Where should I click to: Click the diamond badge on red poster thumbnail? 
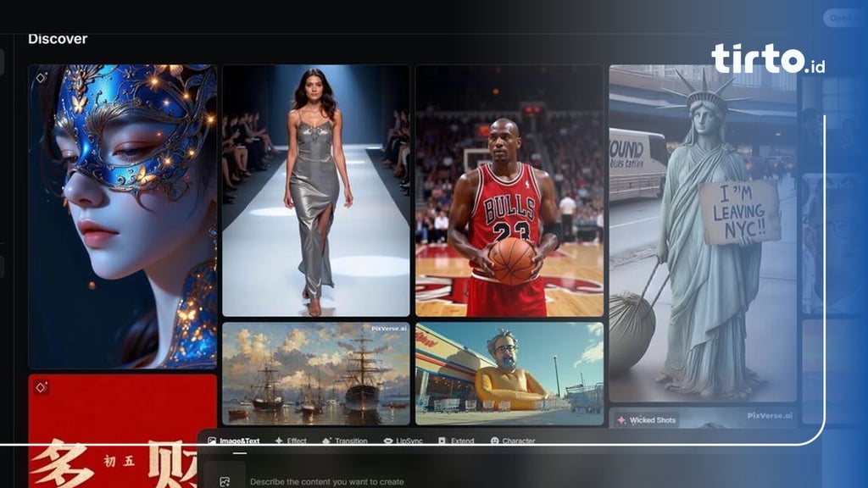pyautogui.click(x=42, y=387)
